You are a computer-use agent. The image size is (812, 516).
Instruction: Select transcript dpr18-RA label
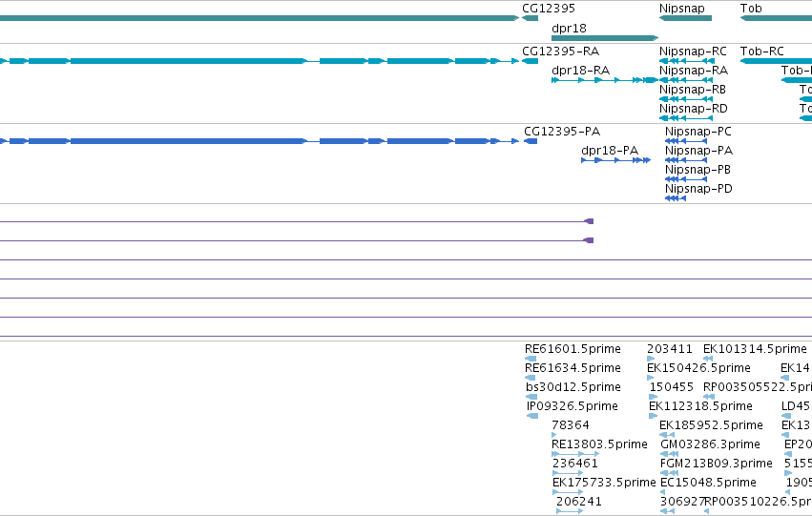[x=580, y=71]
